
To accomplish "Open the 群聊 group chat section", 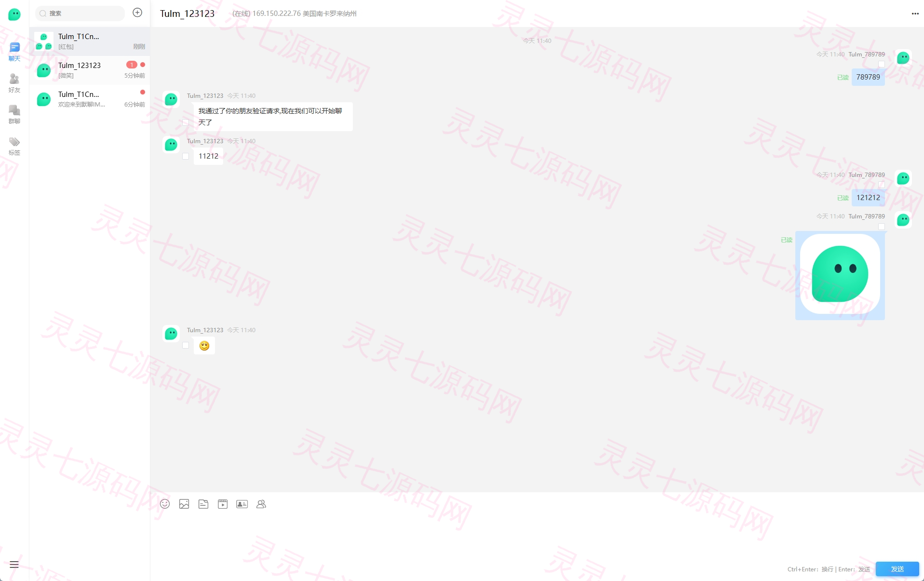I will [x=14, y=114].
